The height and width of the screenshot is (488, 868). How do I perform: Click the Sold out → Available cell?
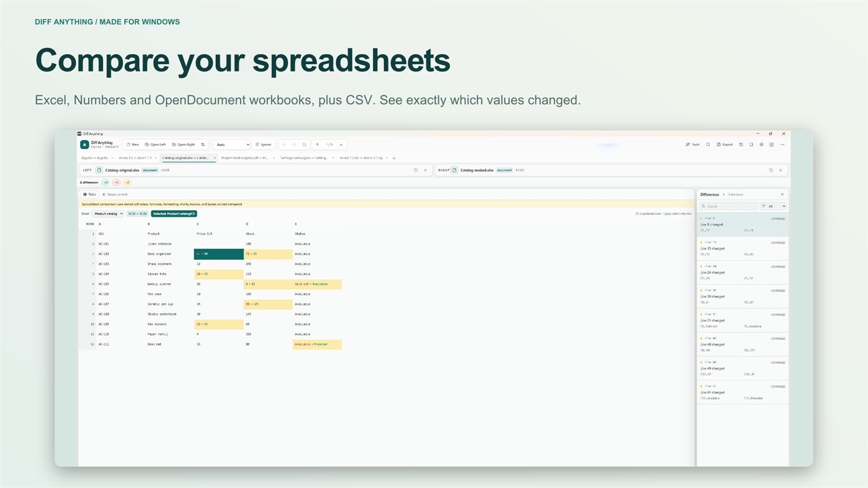(x=317, y=284)
